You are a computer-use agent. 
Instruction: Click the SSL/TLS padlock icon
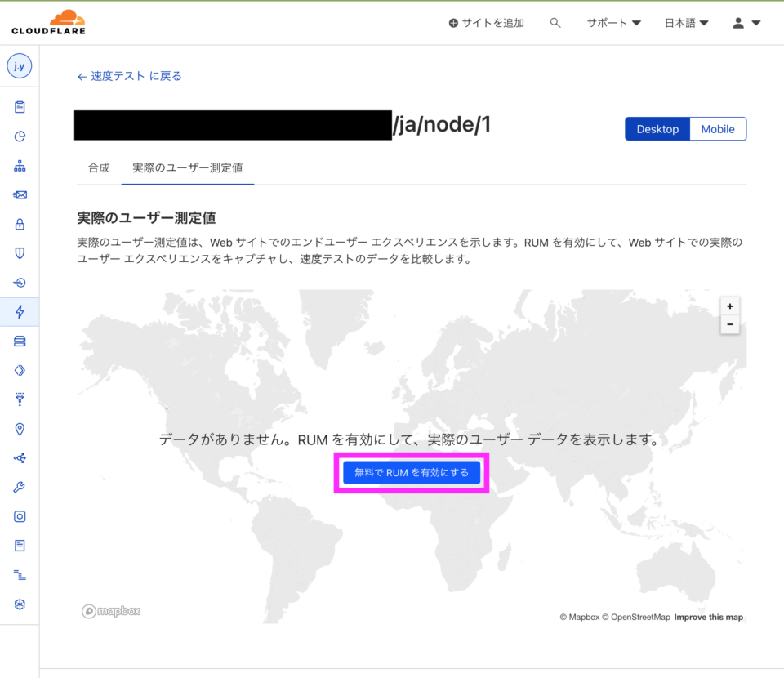pos(20,224)
